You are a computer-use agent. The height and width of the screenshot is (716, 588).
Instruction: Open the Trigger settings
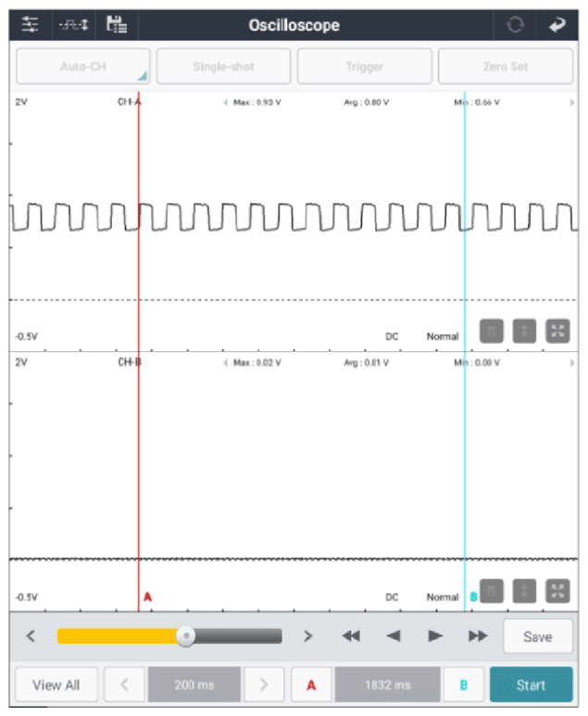(364, 67)
